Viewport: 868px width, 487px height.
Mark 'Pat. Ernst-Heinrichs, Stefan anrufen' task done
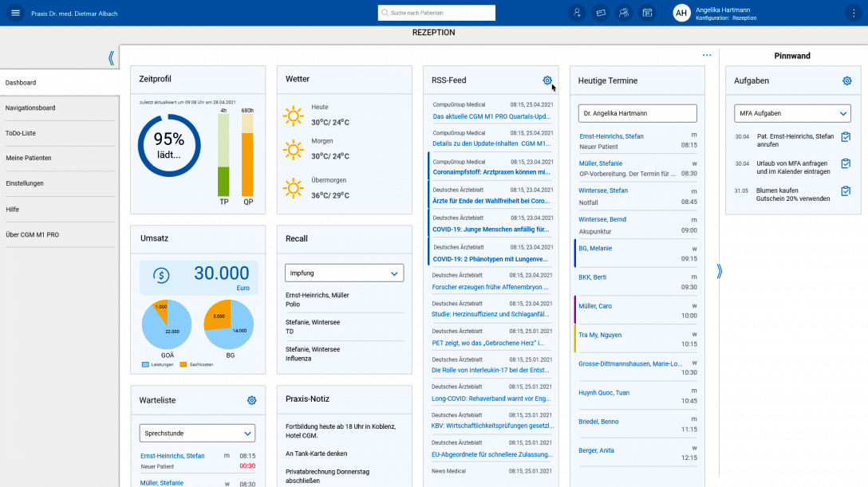pos(846,137)
